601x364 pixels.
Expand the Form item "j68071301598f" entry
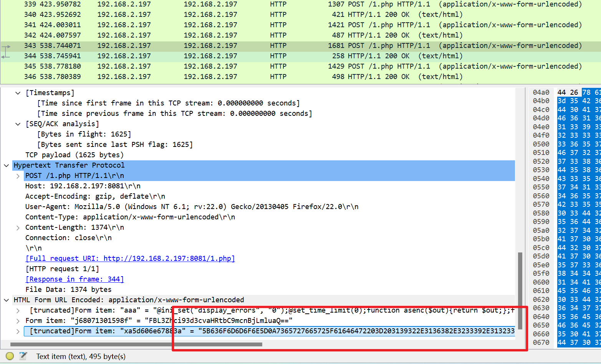(x=18, y=321)
